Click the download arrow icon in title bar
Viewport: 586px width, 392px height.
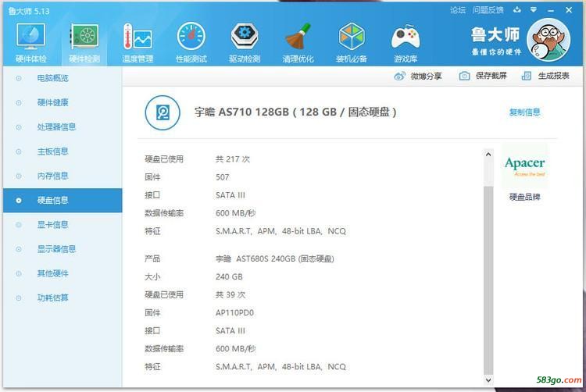[517, 10]
